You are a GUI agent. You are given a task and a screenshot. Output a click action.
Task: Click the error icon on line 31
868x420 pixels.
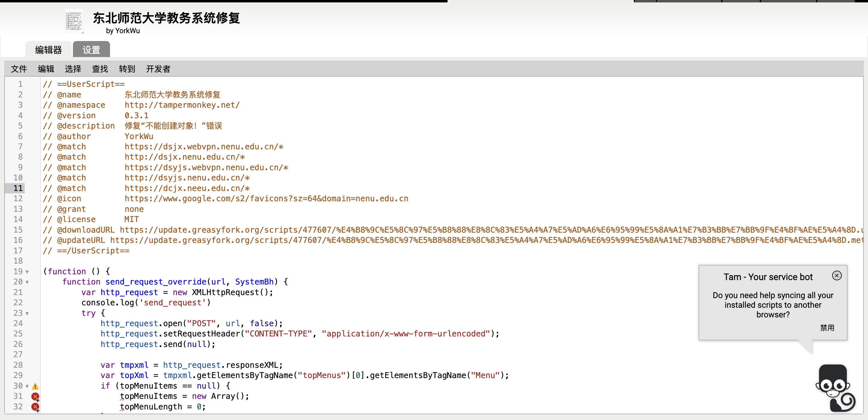(35, 396)
